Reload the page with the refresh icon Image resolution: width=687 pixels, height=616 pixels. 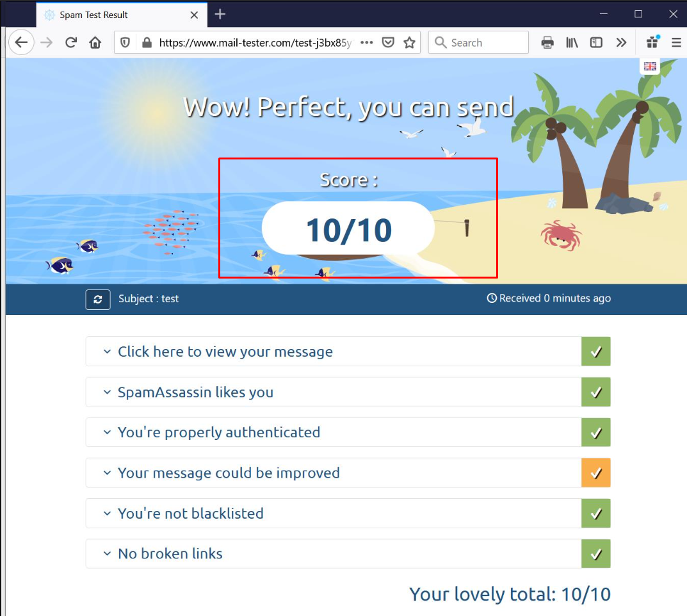71,43
